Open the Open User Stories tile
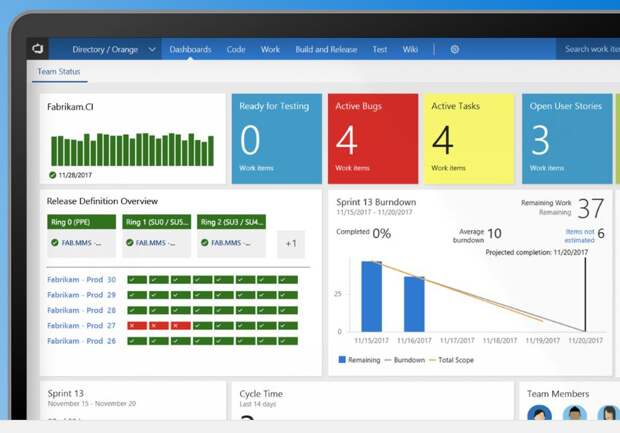Screen dimensions: 620x433 (x=567, y=139)
